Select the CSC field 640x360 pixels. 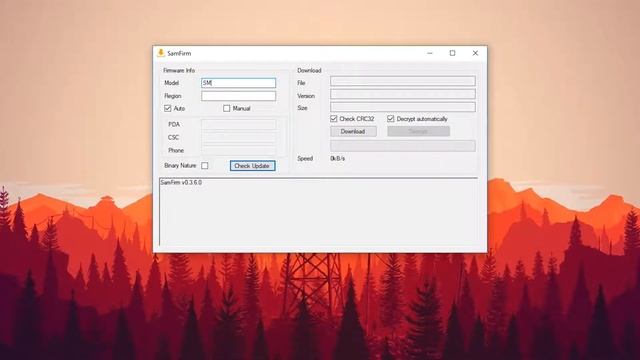[x=238, y=138]
